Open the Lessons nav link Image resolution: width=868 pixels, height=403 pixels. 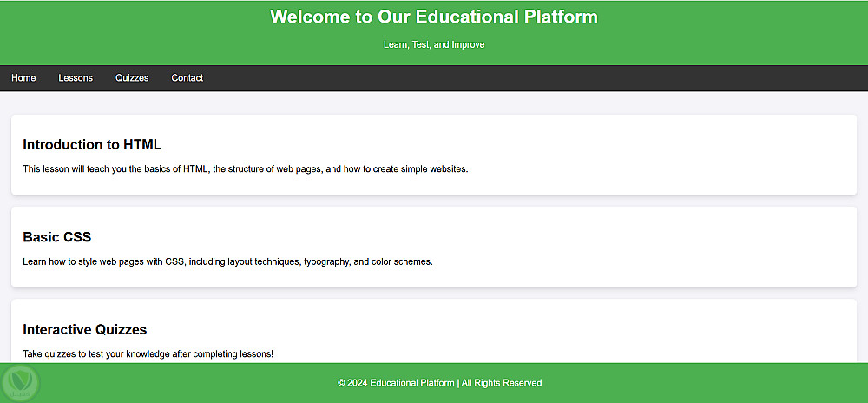point(76,78)
